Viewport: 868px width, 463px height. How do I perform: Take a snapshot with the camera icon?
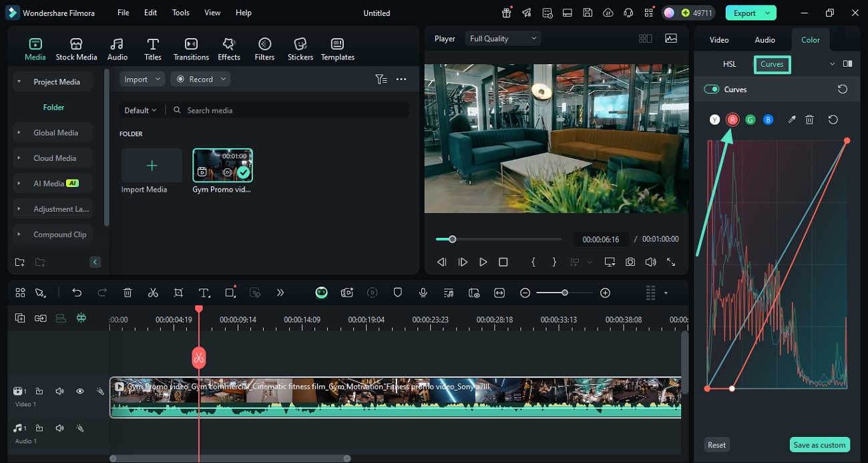630,262
